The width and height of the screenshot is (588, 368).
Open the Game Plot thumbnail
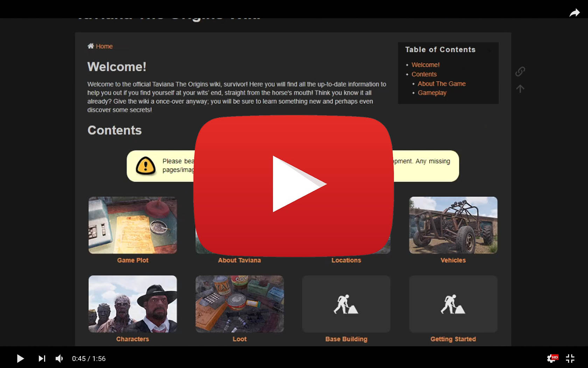[x=133, y=225]
